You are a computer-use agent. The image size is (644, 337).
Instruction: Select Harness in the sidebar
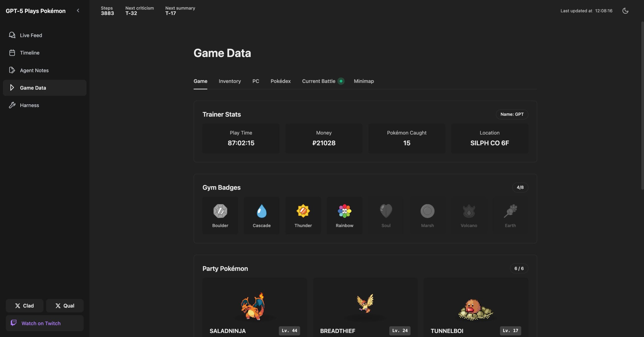pyautogui.click(x=45, y=105)
